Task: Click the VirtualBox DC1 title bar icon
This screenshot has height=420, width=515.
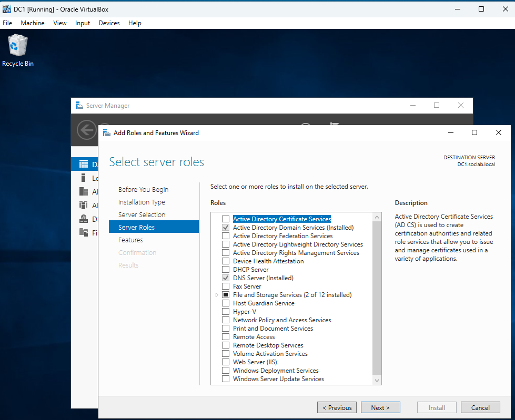Action: click(x=6, y=9)
